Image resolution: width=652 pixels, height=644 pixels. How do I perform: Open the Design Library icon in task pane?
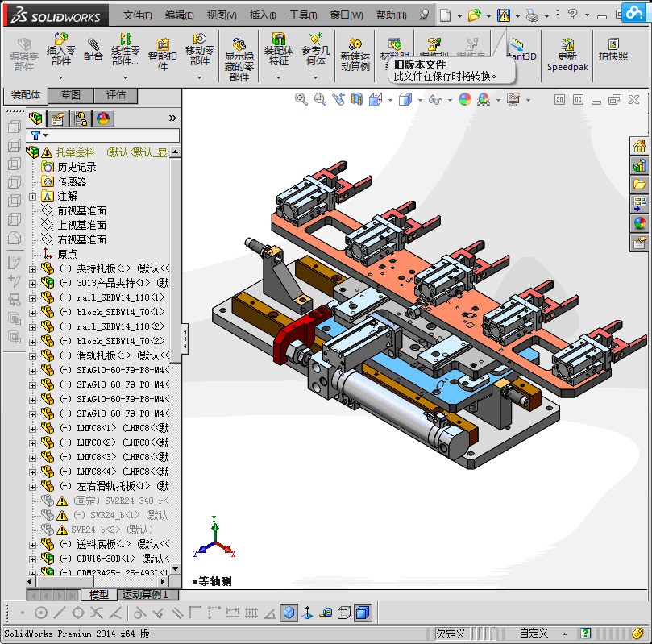640,165
